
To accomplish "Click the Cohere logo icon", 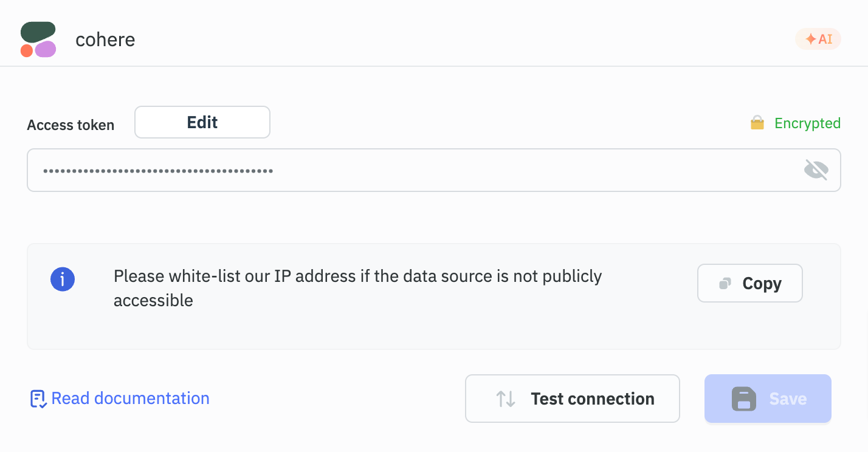I will (x=38, y=39).
